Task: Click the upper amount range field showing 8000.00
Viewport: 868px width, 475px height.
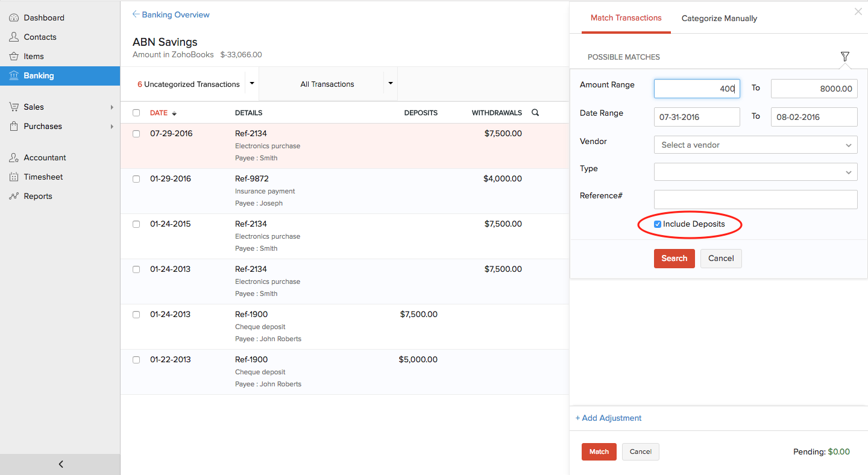Action: [x=814, y=88]
